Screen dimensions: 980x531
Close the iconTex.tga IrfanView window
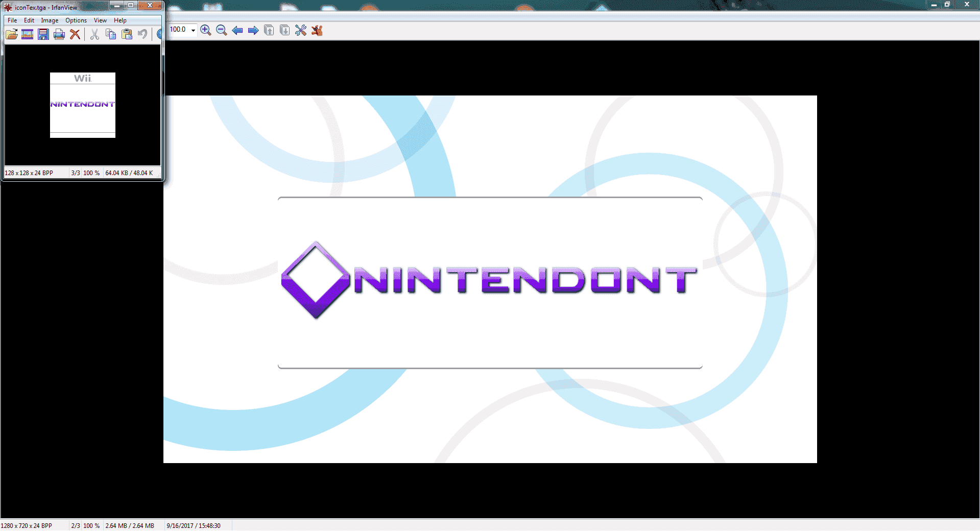[150, 6]
